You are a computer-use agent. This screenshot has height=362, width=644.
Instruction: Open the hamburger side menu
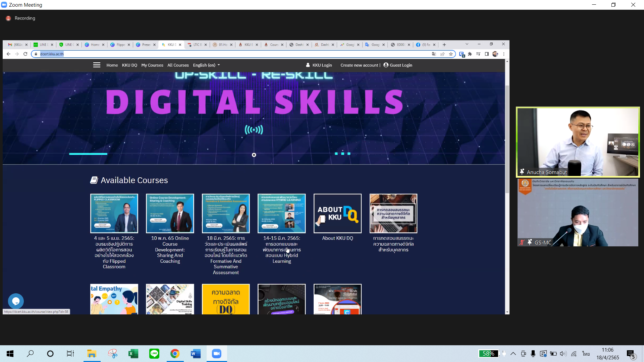click(x=97, y=65)
